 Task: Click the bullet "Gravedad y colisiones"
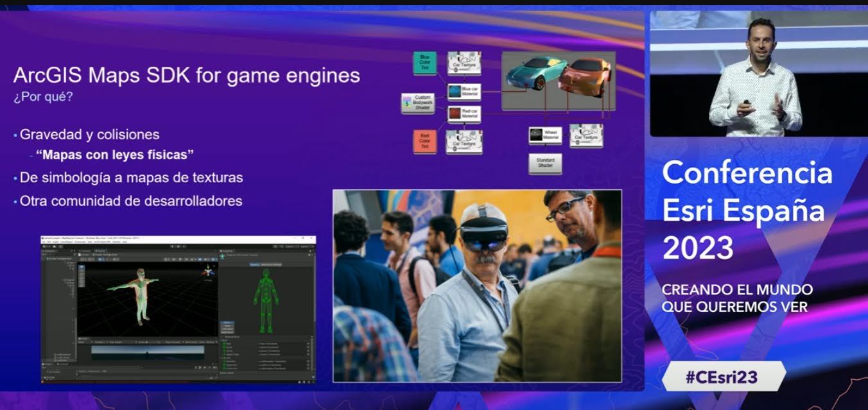tap(89, 135)
